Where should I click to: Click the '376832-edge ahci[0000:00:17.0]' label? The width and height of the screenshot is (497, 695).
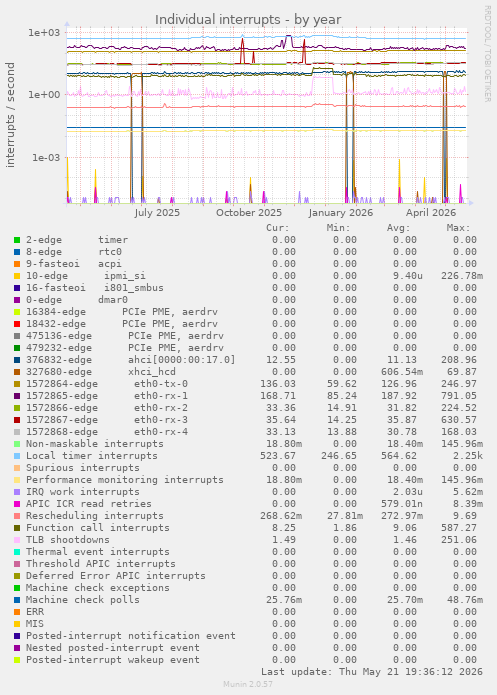click(x=131, y=359)
